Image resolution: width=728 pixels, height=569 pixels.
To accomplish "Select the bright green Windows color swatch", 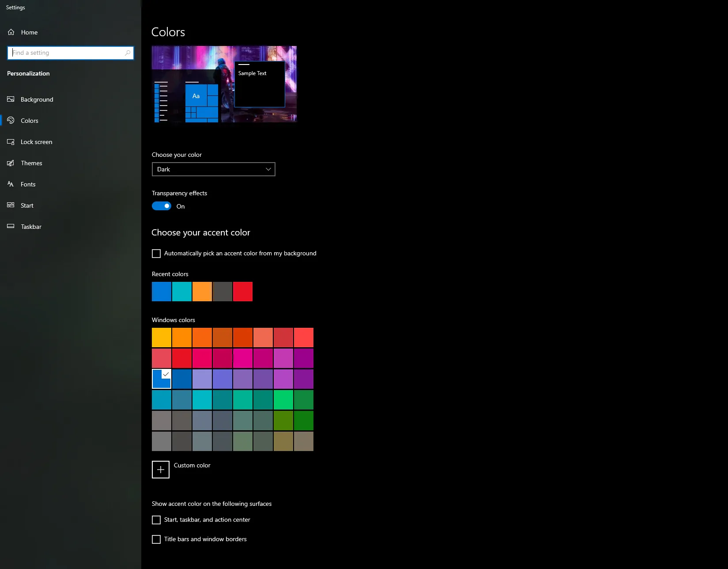I will pyautogui.click(x=283, y=400).
